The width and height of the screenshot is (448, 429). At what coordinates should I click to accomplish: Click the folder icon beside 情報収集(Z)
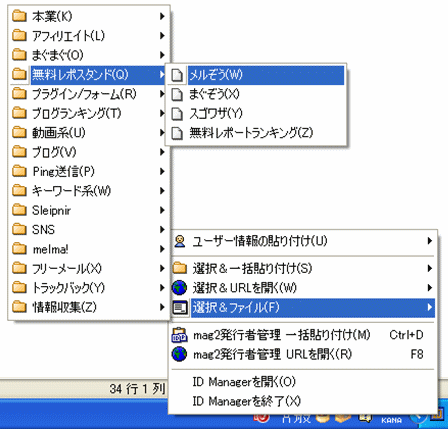pyautogui.click(x=19, y=306)
